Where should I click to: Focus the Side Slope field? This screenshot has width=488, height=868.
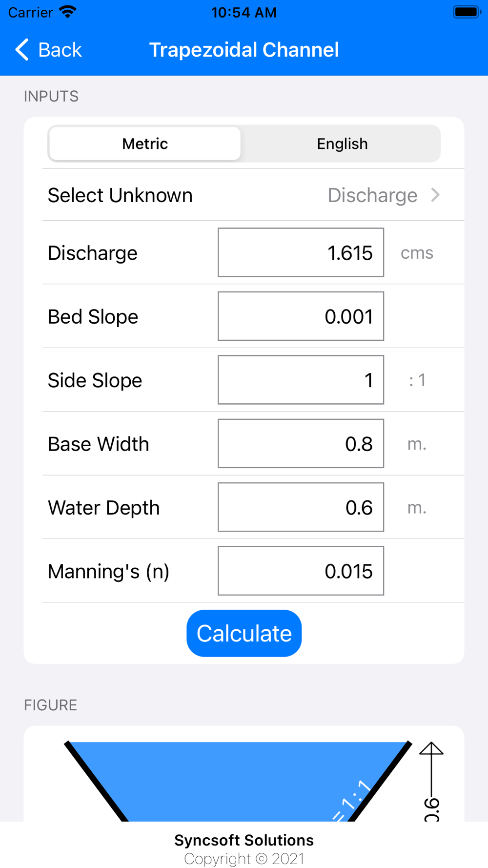tap(301, 380)
